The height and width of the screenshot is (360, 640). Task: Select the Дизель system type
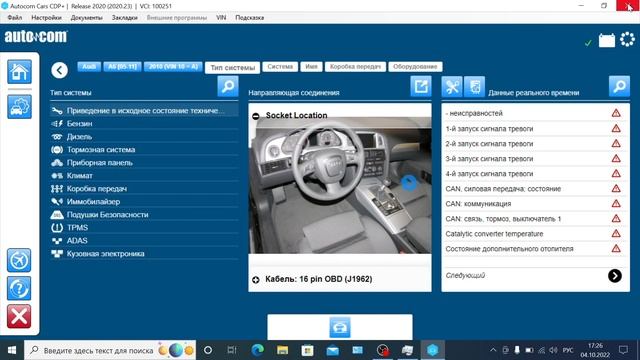(144, 136)
